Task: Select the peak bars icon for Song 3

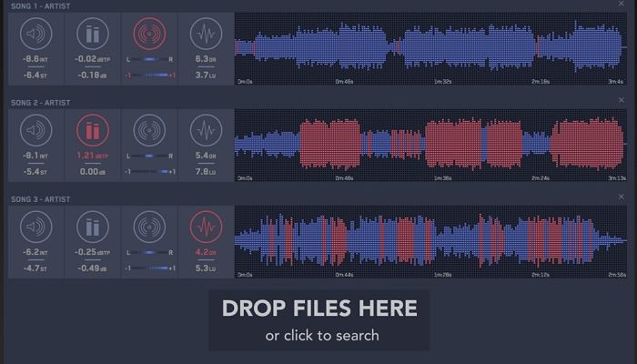Action: click(93, 227)
